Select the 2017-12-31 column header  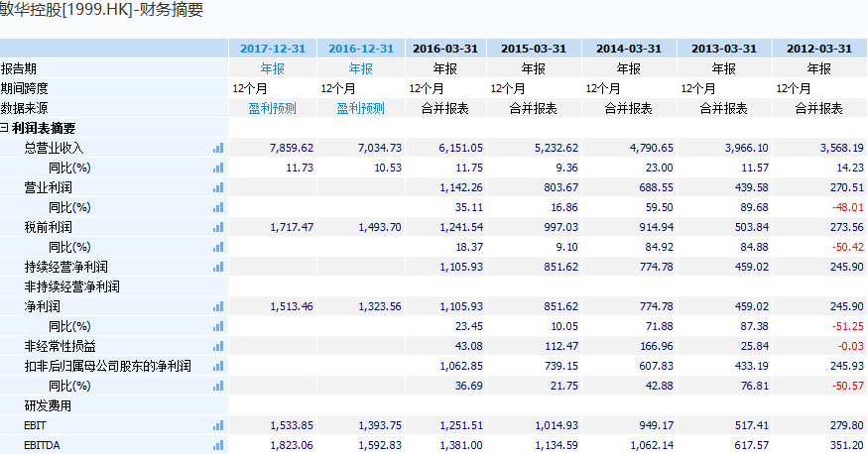[273, 49]
